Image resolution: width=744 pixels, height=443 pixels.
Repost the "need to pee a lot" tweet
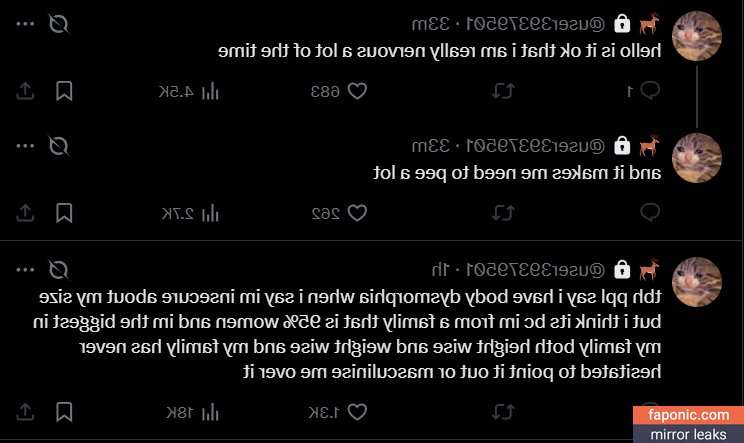(x=505, y=212)
